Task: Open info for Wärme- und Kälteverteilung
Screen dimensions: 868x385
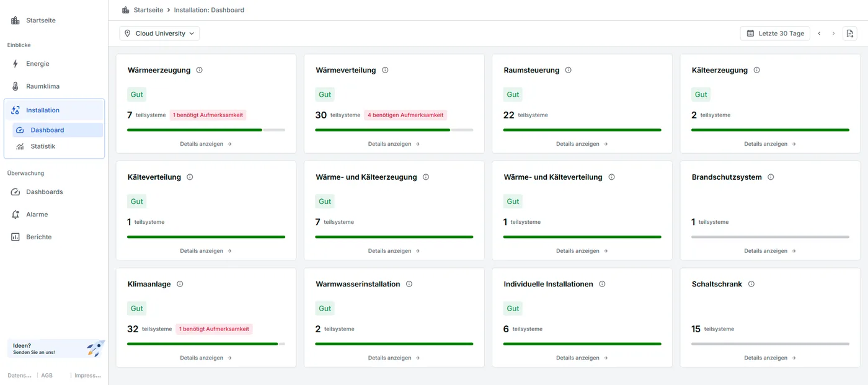Action: 611,177
